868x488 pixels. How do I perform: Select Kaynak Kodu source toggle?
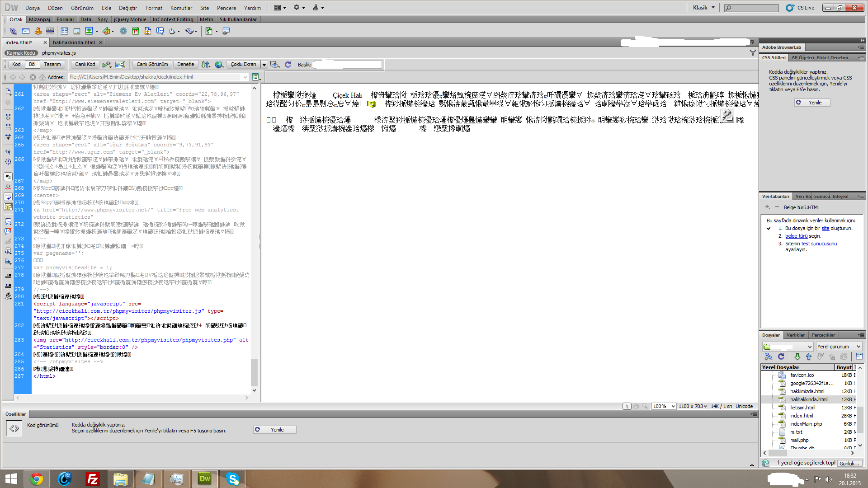click(x=21, y=53)
